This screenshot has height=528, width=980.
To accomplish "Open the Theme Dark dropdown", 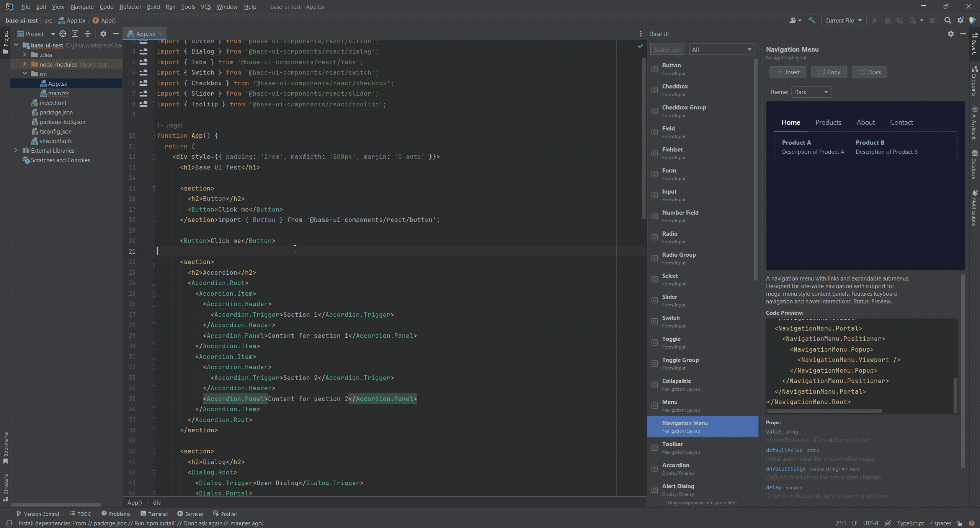I will coord(811,92).
